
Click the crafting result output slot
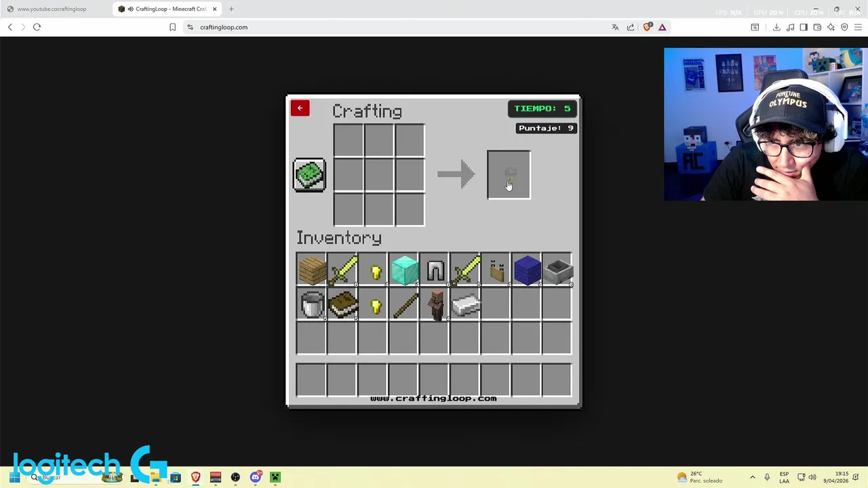pos(509,176)
